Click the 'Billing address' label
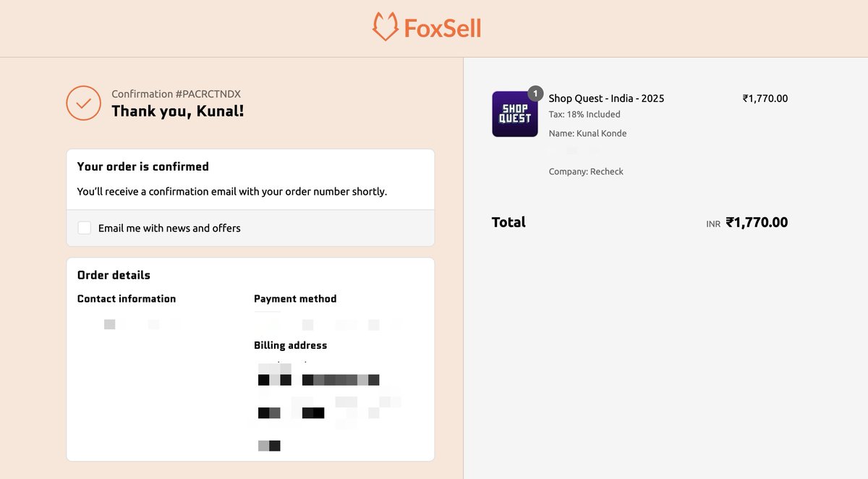This screenshot has width=868, height=479. tap(290, 345)
